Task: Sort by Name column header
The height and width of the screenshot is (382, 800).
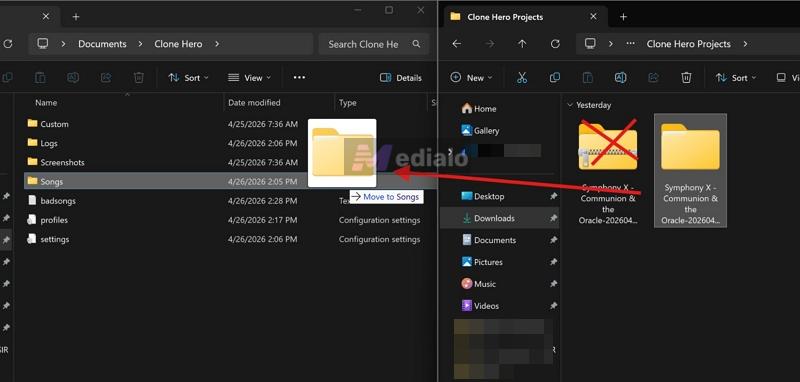Action: pos(46,103)
